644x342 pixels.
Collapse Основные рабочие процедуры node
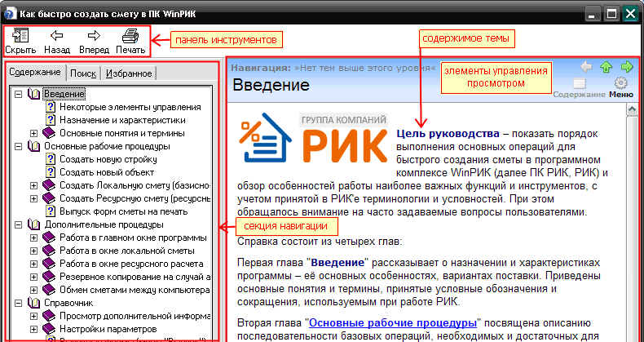pyautogui.click(x=18, y=146)
